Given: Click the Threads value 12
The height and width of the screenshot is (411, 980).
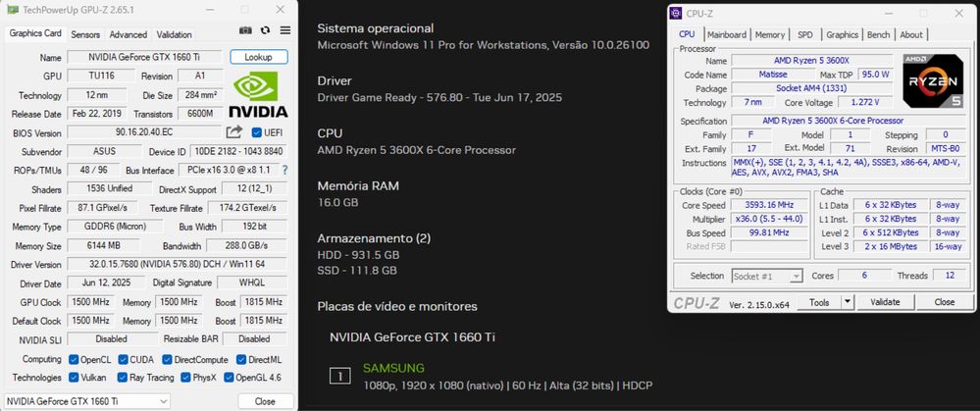Looking at the screenshot, I should pos(949,276).
